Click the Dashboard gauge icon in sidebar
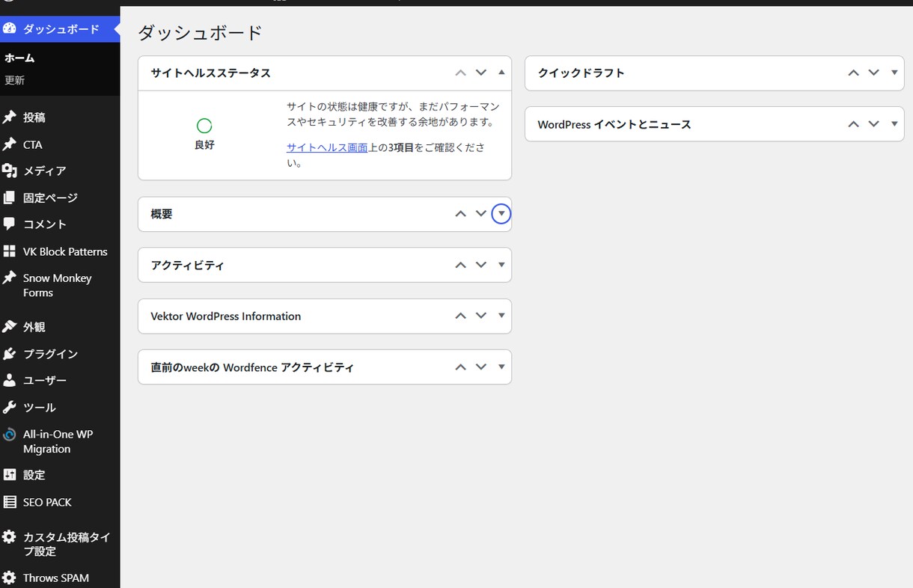 point(9,28)
